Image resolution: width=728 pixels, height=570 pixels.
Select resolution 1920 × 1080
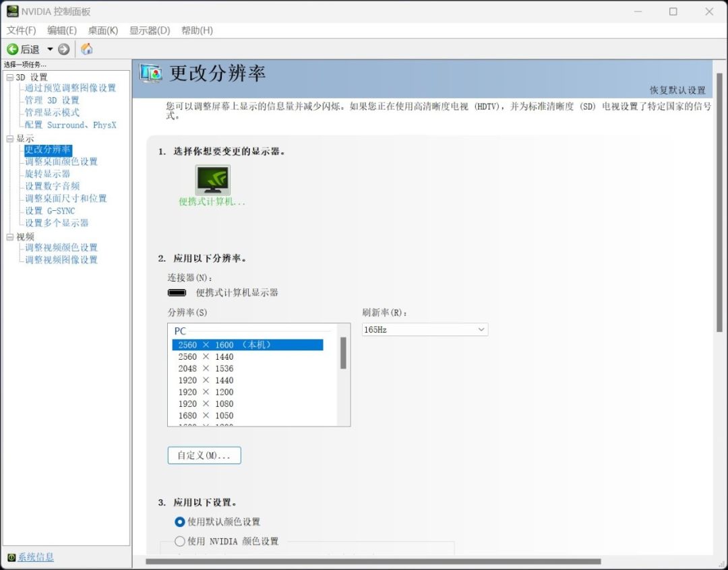click(247, 404)
